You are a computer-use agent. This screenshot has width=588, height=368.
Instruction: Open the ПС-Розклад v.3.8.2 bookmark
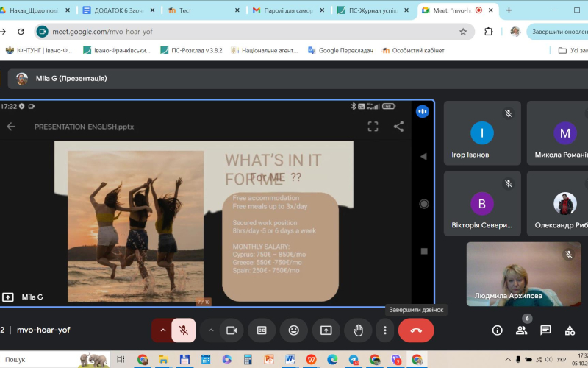click(x=191, y=50)
